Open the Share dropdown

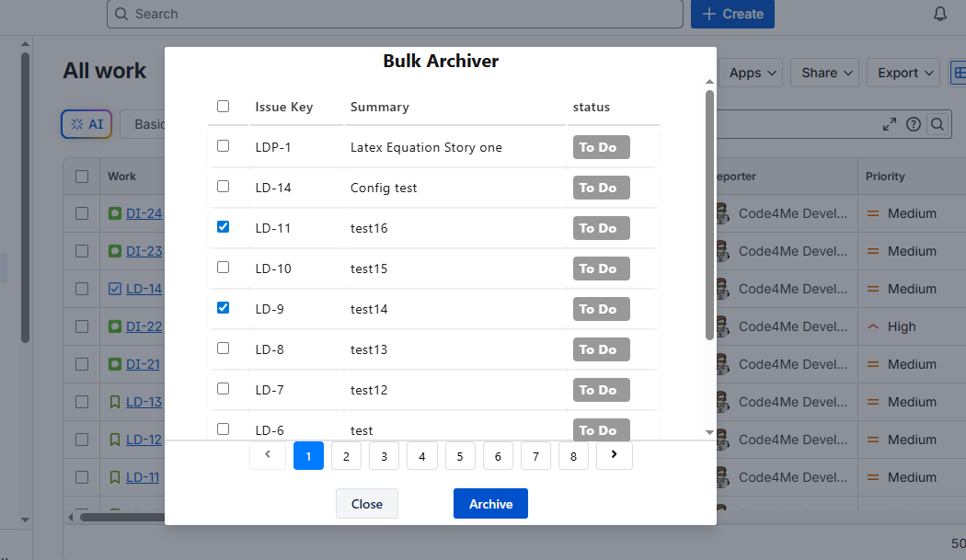pos(823,73)
